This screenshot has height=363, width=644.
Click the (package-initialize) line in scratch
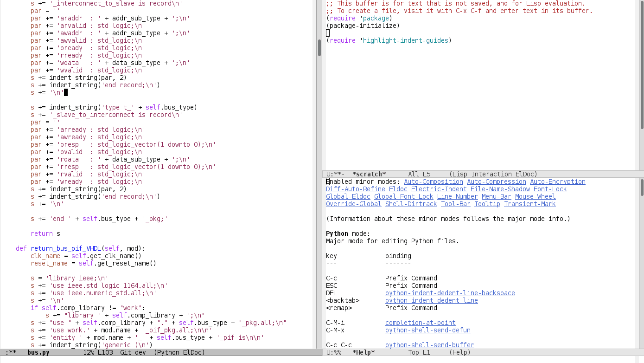(x=363, y=26)
